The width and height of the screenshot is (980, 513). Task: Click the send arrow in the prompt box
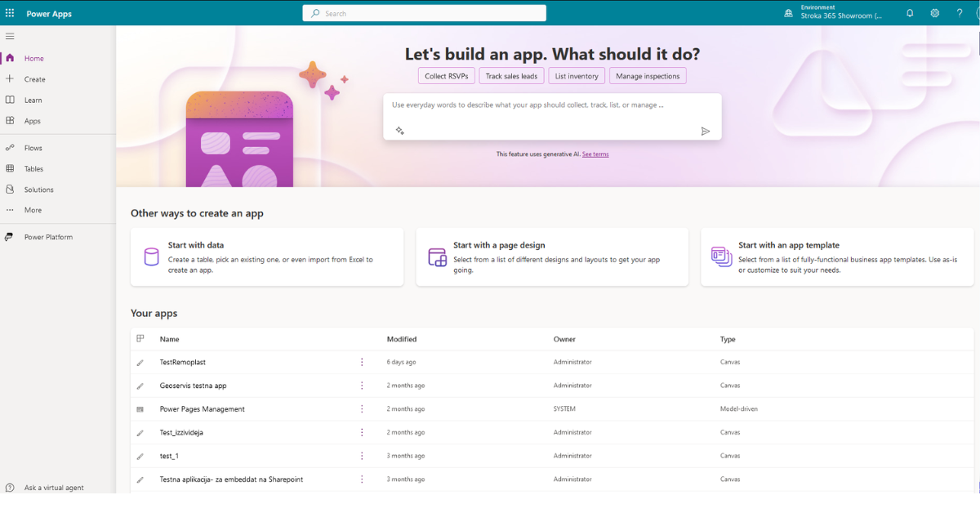pyautogui.click(x=706, y=132)
